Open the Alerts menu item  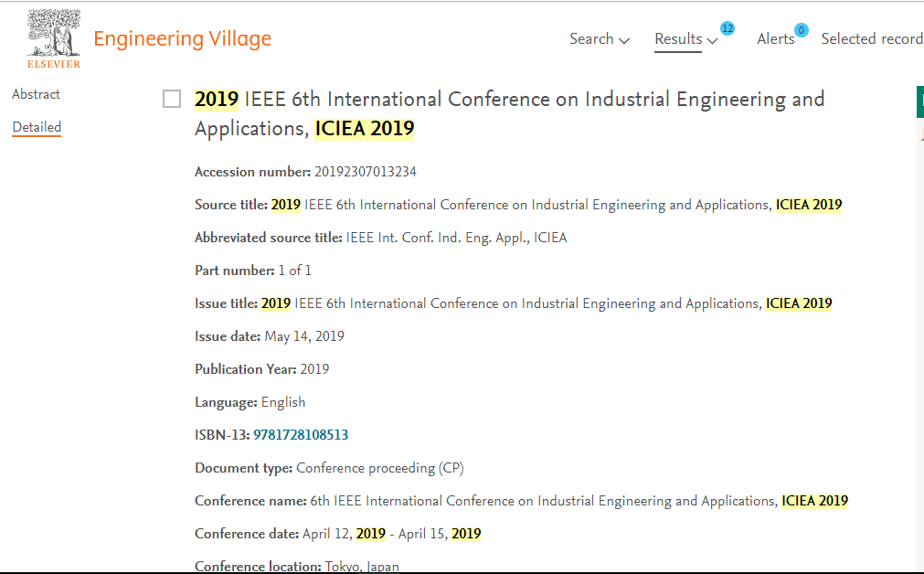[776, 39]
